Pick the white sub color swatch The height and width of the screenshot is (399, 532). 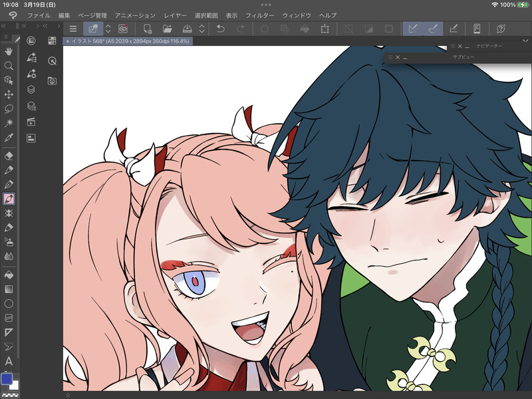pos(15,386)
